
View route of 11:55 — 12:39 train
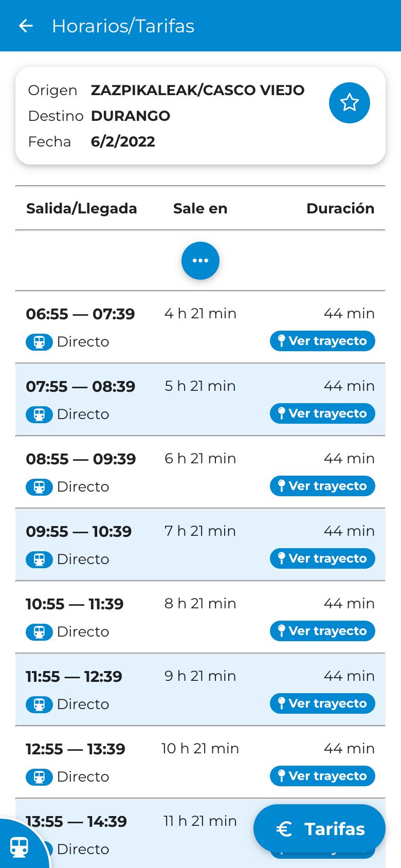coord(322,703)
